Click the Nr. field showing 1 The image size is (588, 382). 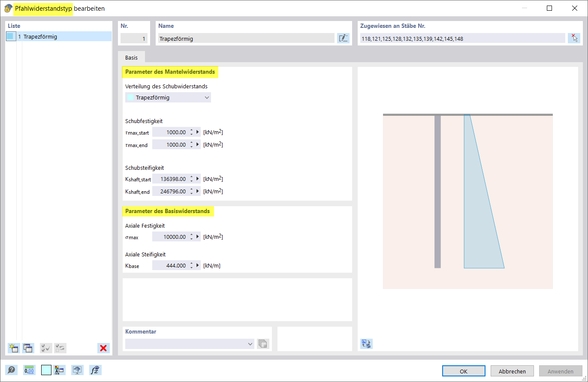tap(134, 39)
